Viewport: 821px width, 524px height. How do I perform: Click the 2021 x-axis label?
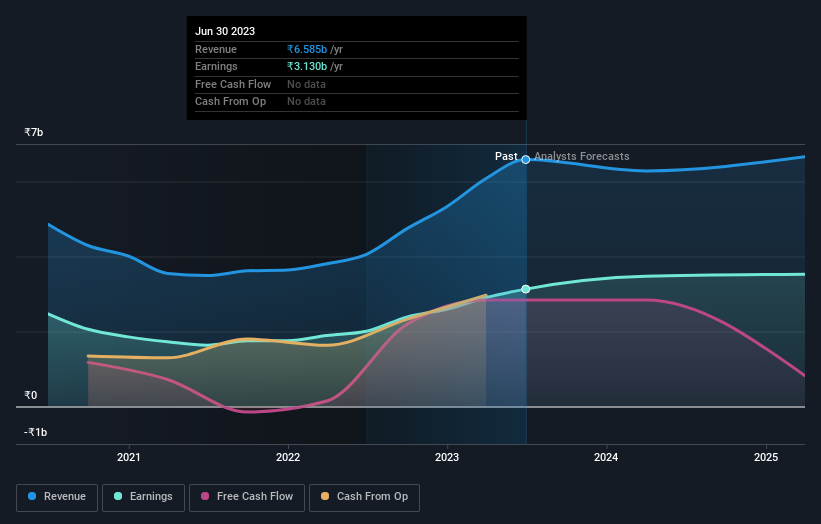(129, 458)
